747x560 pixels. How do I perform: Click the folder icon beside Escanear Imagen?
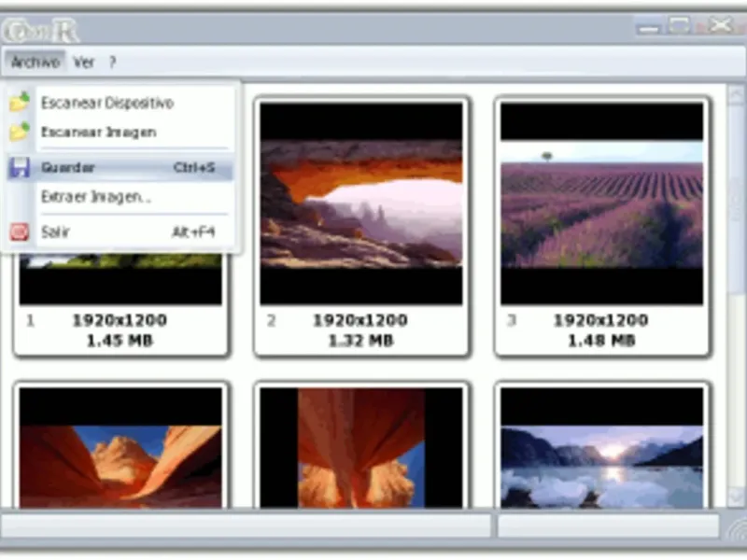(20, 132)
